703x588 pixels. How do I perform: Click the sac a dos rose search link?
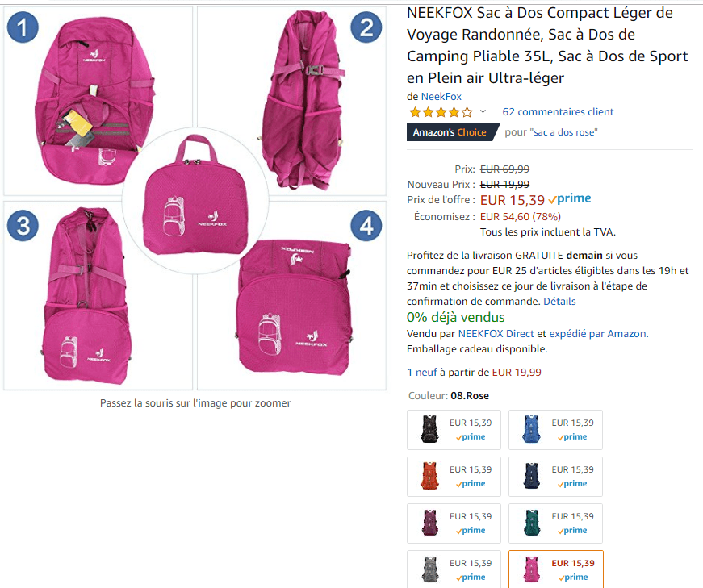563,132
